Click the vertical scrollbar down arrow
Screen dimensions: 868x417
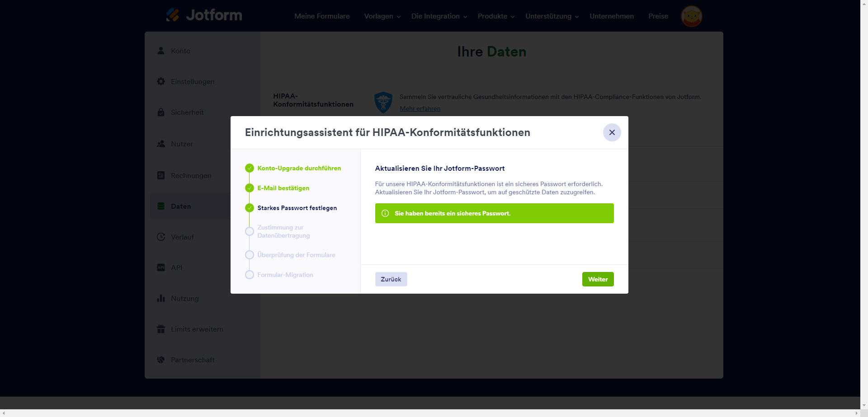pos(864,405)
